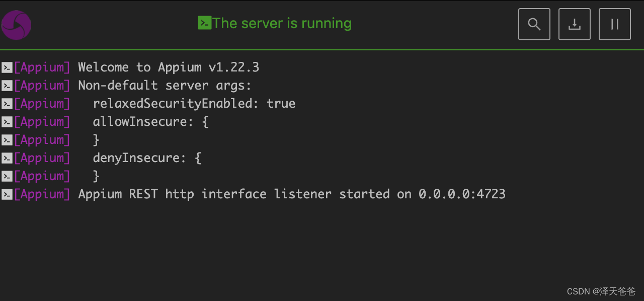Click terminal icon on REST http listener line
This screenshot has width=644, height=301.
pos(7,194)
